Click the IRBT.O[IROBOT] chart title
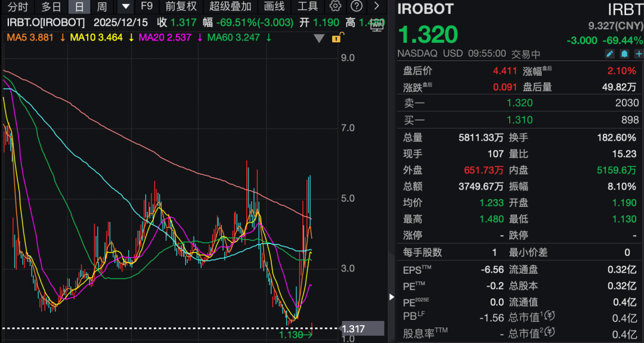Viewport: 644px width, 343px height. tap(45, 23)
